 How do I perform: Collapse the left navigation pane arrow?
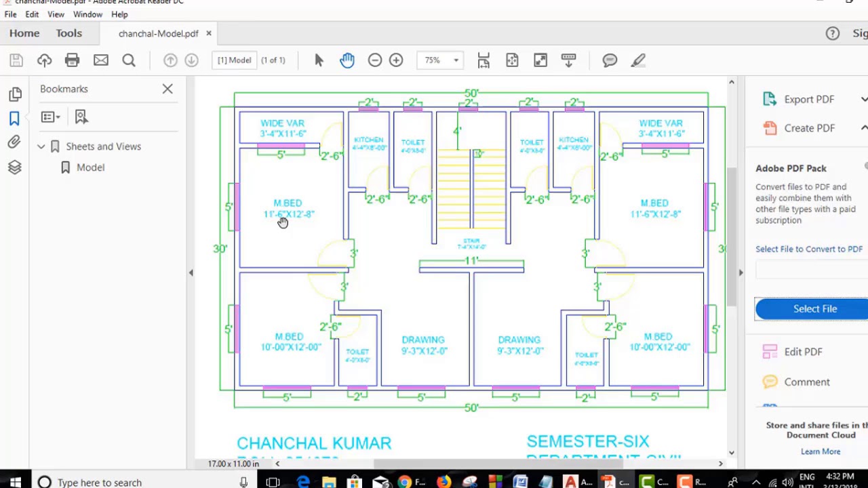pos(191,272)
